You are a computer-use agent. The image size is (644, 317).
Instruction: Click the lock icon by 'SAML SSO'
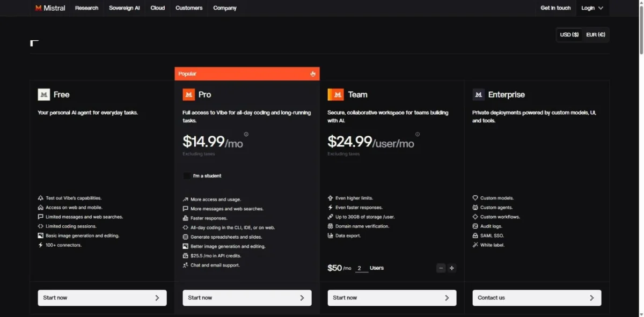[475, 235]
